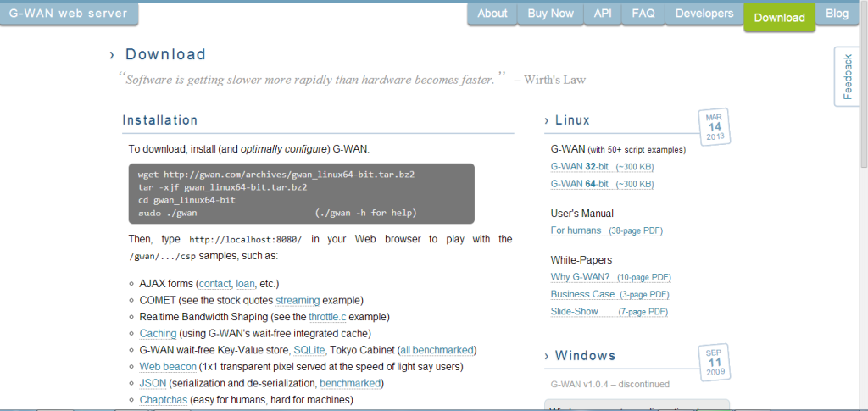
Task: Click the G-WAN web server logo button
Action: point(69,14)
